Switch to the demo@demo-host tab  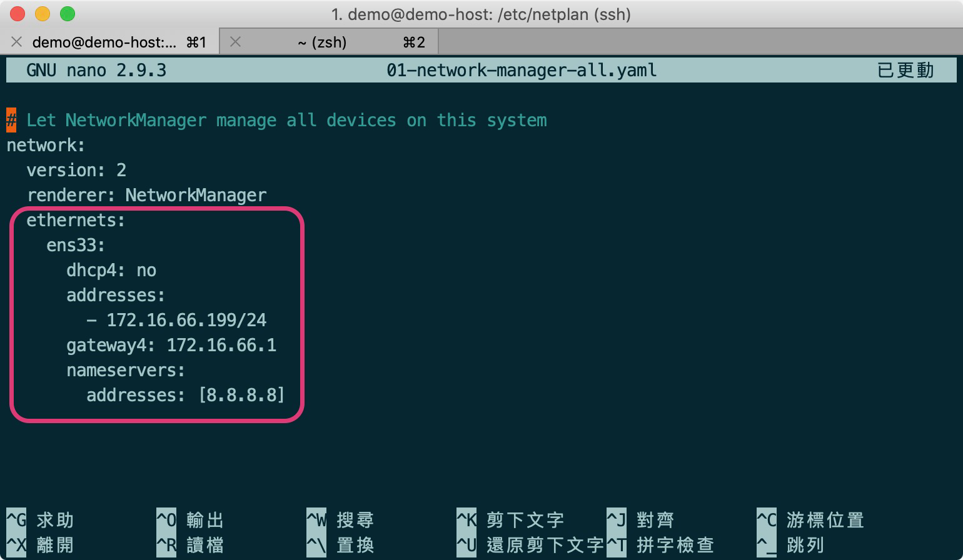pos(106,42)
